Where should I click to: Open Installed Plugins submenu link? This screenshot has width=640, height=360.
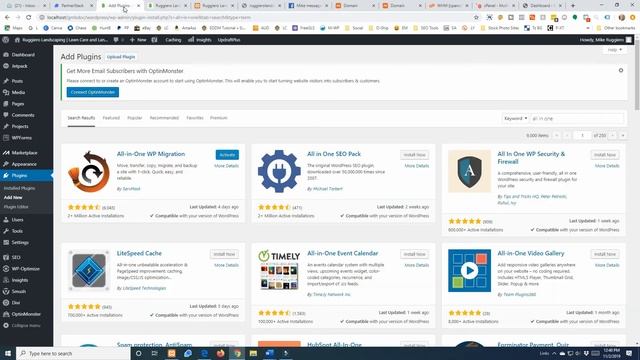[x=19, y=188]
